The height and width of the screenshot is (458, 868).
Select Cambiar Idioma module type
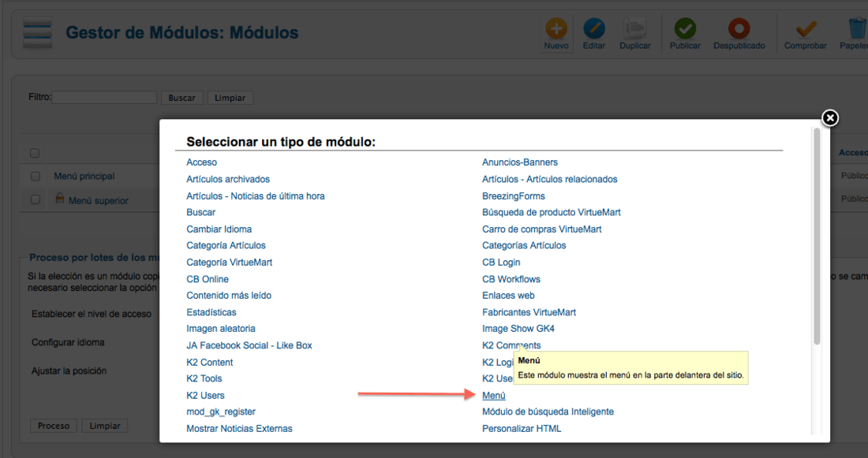coord(219,229)
